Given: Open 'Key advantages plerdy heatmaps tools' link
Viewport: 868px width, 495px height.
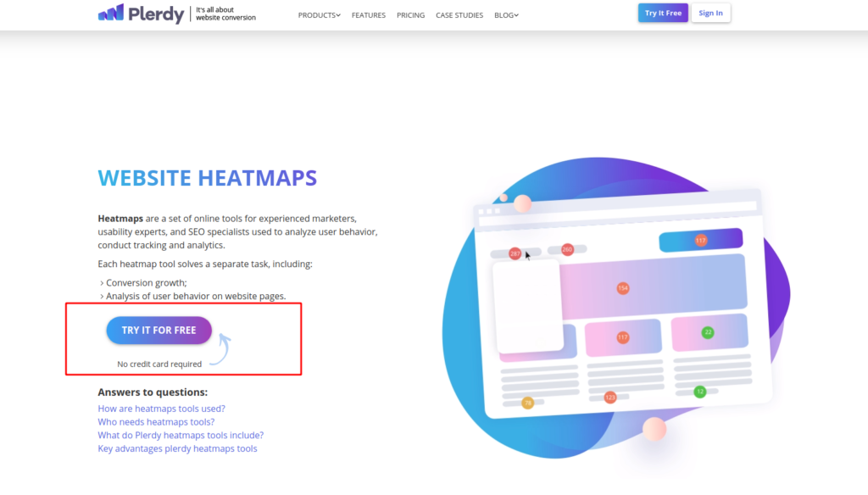Looking at the screenshot, I should click(x=177, y=448).
